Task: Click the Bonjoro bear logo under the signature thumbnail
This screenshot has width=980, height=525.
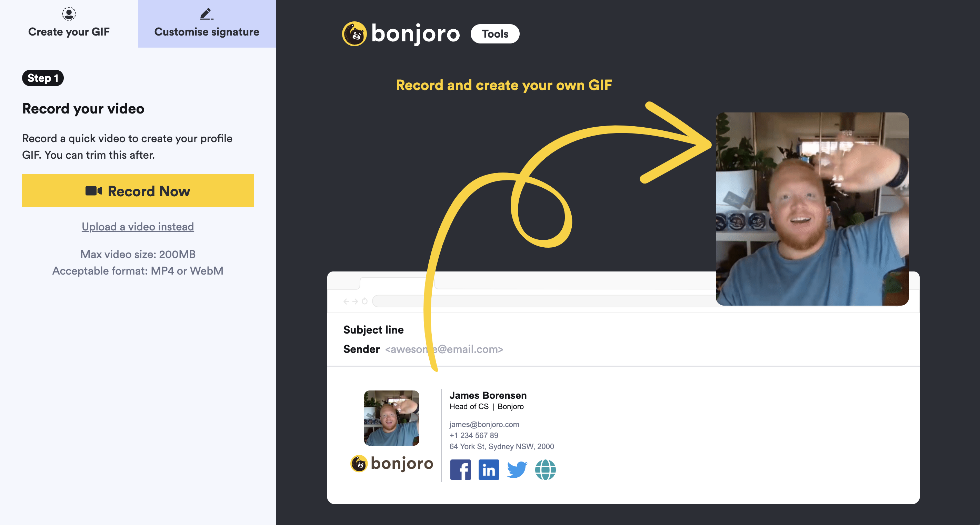Action: pos(358,463)
